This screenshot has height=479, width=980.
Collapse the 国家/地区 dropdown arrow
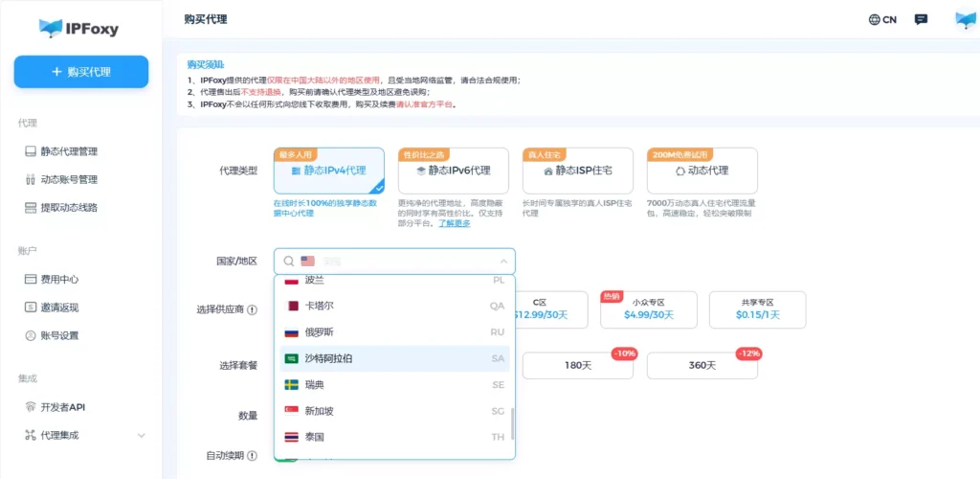(503, 262)
